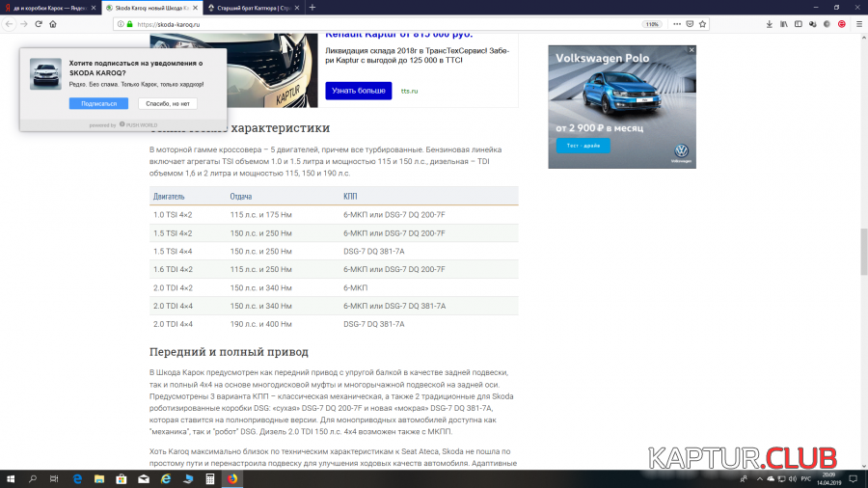This screenshot has width=868, height=488.
Task: Open the taskbar clock and date
Action: coord(828,479)
